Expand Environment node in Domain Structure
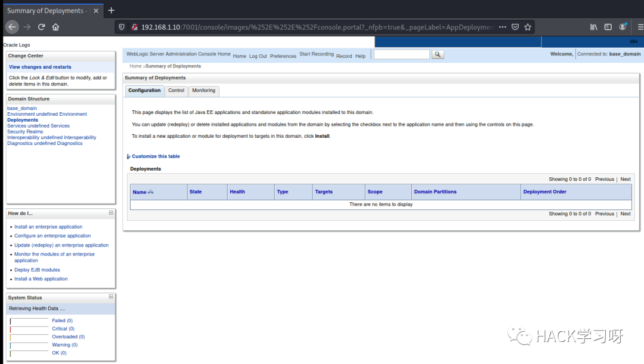644x364 pixels. (47, 114)
